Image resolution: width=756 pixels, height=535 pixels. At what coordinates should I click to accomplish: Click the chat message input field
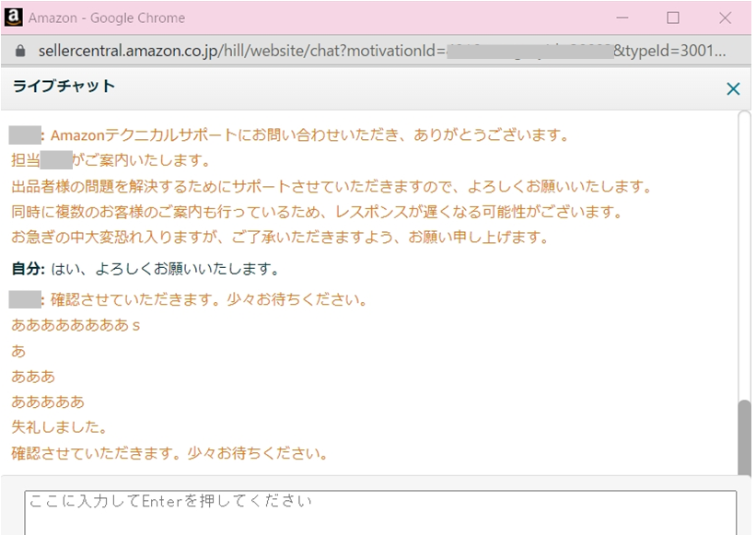click(380, 513)
